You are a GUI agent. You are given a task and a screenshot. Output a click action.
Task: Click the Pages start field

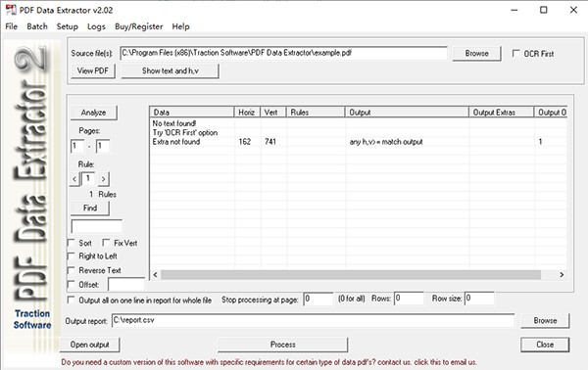click(76, 146)
